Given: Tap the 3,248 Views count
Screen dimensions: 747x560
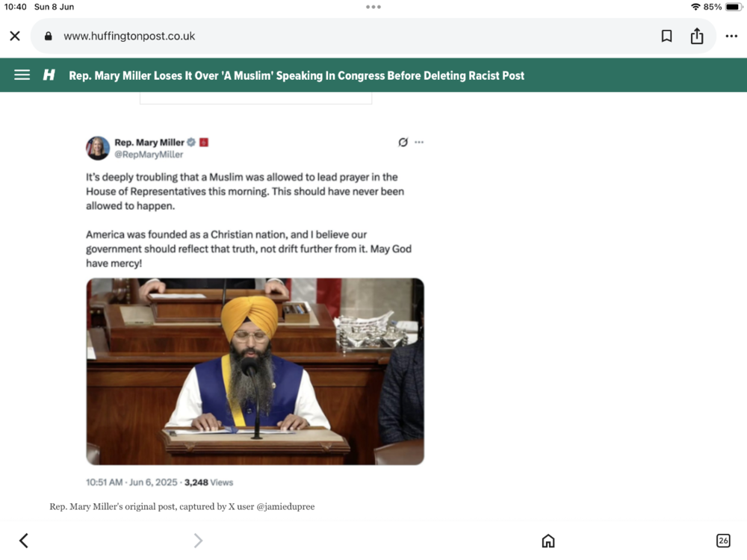Looking at the screenshot, I should (x=208, y=482).
